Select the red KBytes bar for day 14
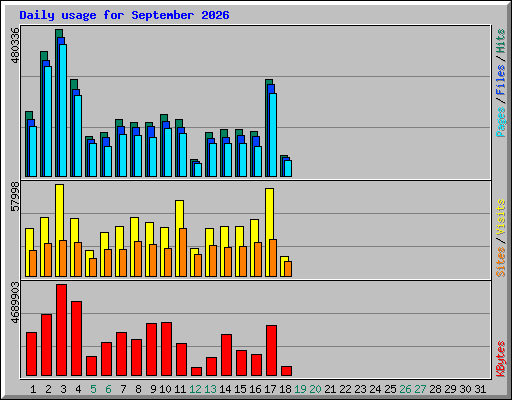Image resolution: width=512 pixels, height=400 pixels. coord(227,355)
